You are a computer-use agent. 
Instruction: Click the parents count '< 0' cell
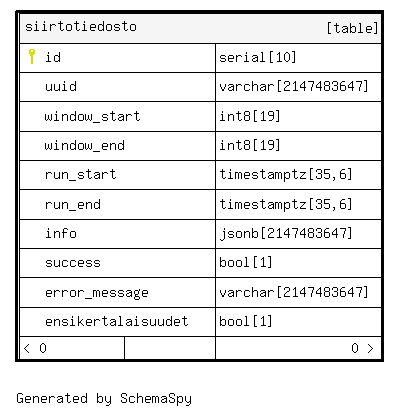(x=72, y=348)
